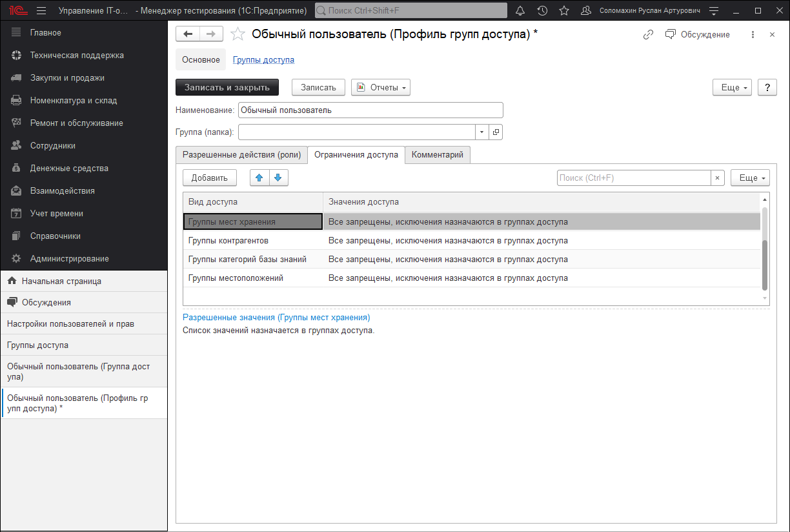Screen dimensions: 790x532
Task: Move row down with blue arrow
Action: (278, 178)
